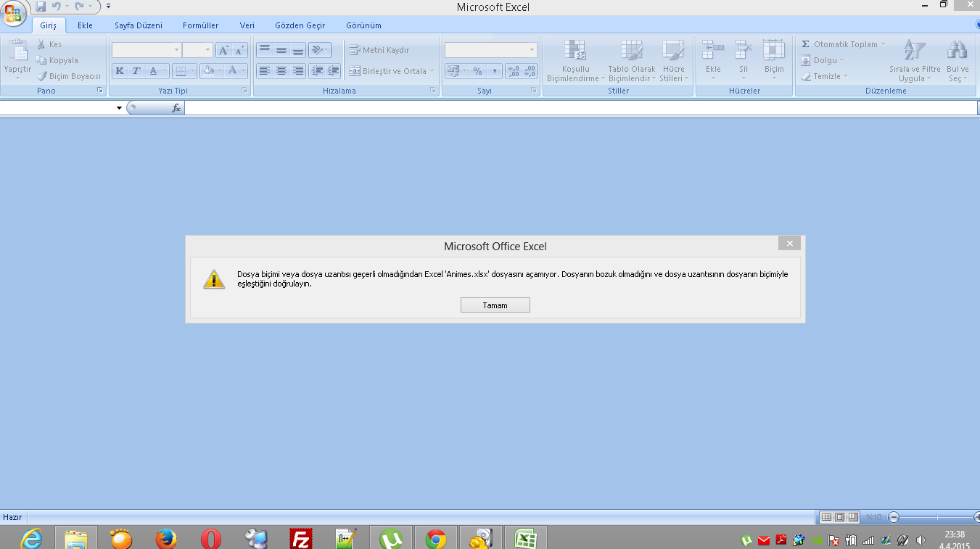Click the decrease indent icon
The image size is (980, 549).
(x=316, y=71)
